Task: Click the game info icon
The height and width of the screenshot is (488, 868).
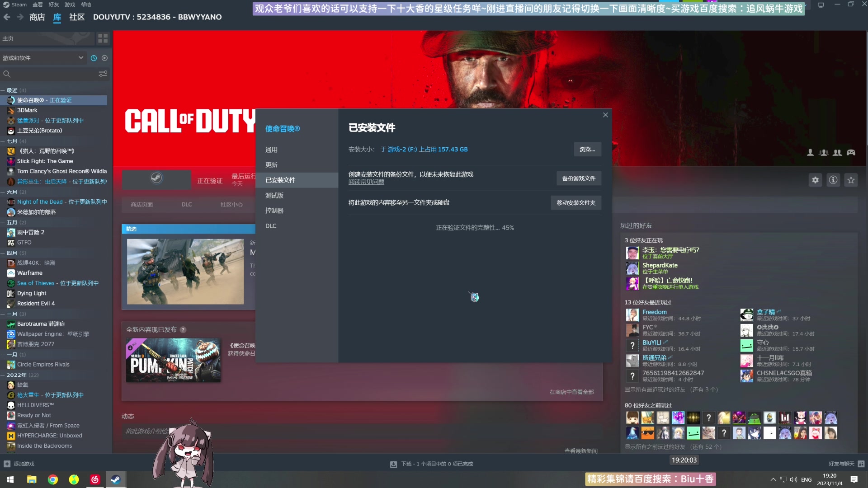Action: click(x=833, y=180)
